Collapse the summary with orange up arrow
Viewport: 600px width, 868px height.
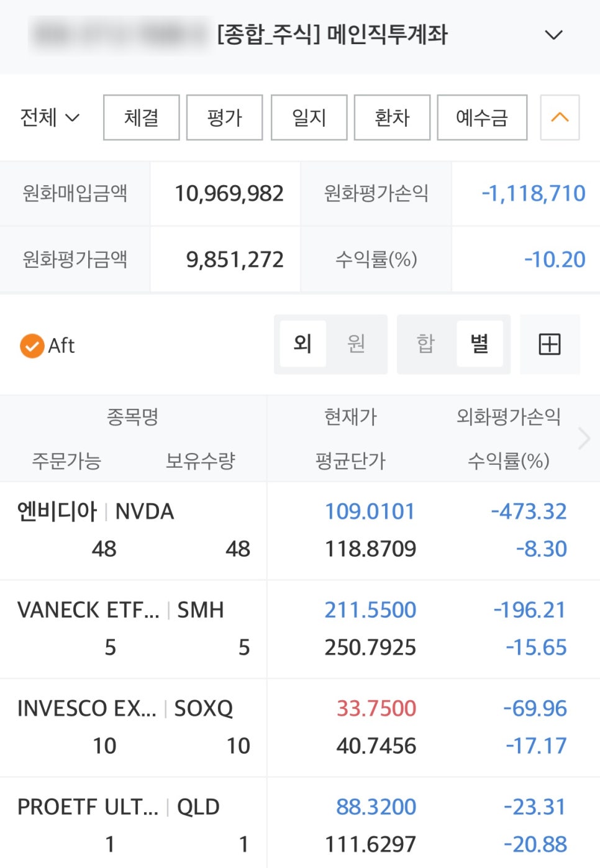tap(560, 117)
